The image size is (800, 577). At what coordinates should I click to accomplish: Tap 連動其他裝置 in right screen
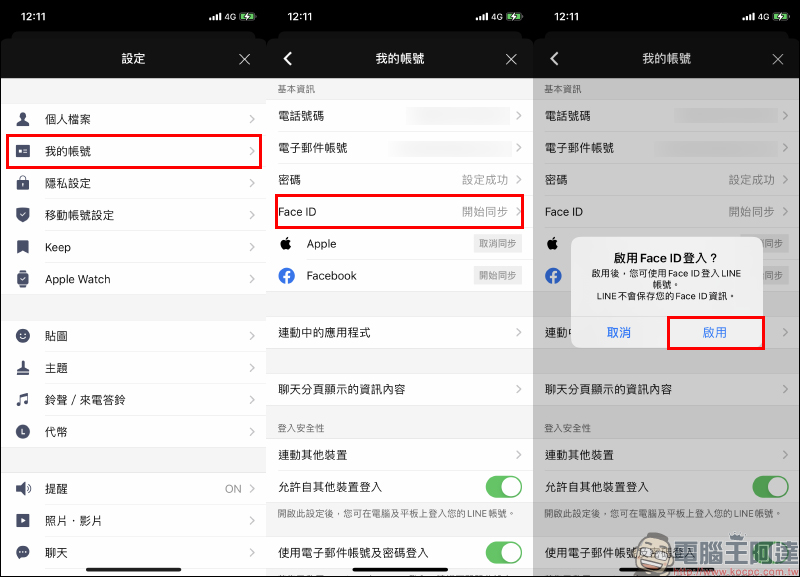(666, 455)
